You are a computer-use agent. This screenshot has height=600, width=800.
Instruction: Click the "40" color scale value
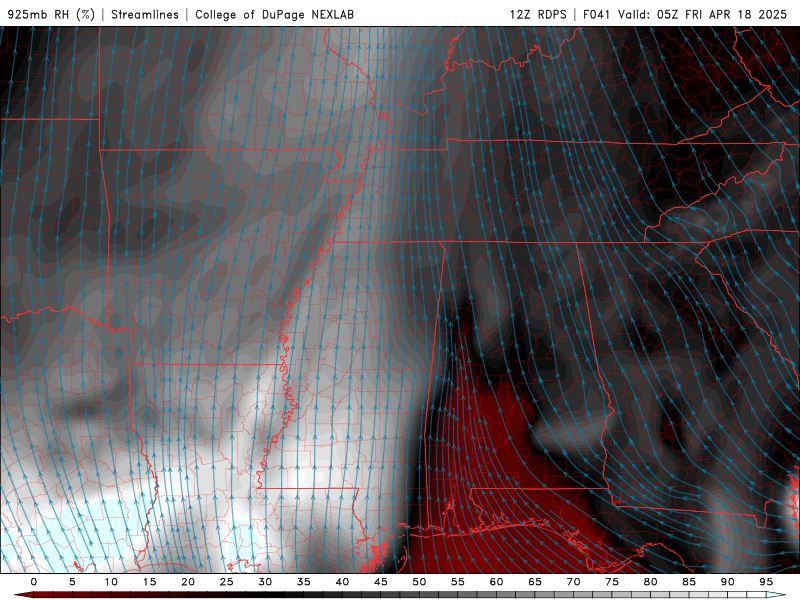point(342,582)
